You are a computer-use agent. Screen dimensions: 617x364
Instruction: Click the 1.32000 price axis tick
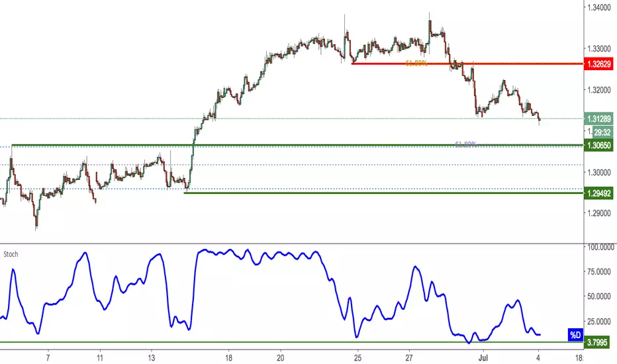599,90
